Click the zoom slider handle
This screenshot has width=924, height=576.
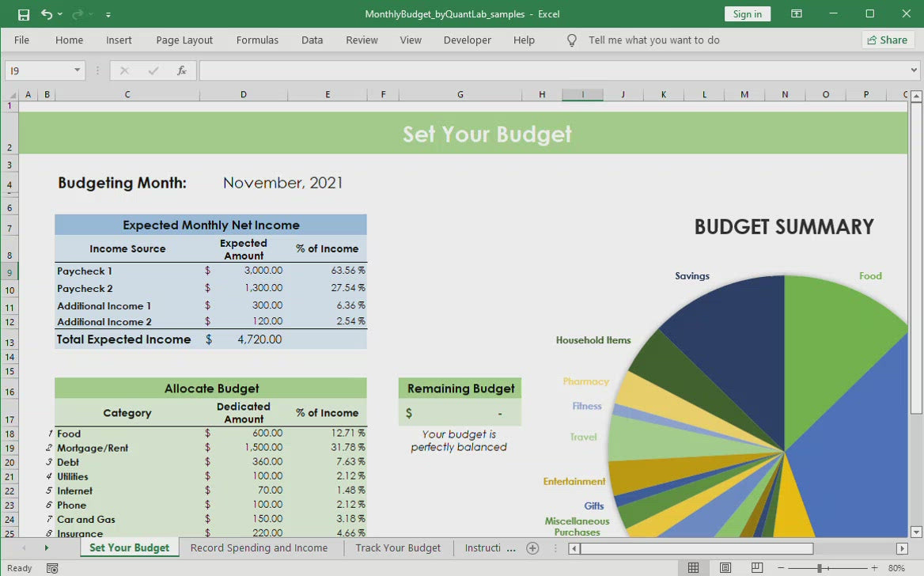(820, 568)
